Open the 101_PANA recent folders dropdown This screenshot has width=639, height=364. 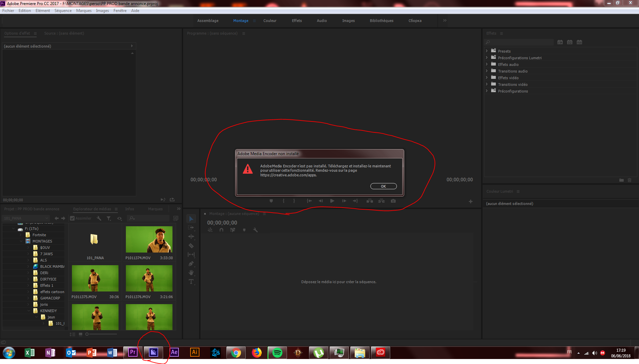point(26,218)
